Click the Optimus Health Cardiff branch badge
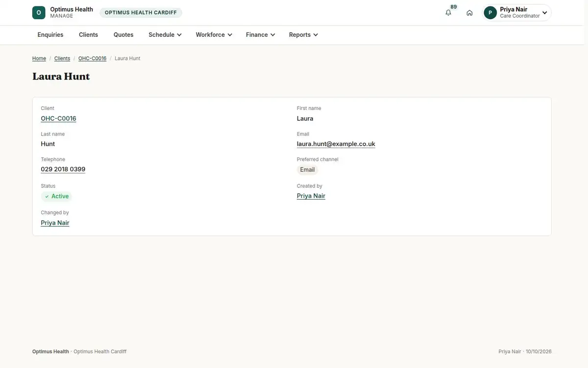The width and height of the screenshot is (588, 368). pyautogui.click(x=141, y=13)
